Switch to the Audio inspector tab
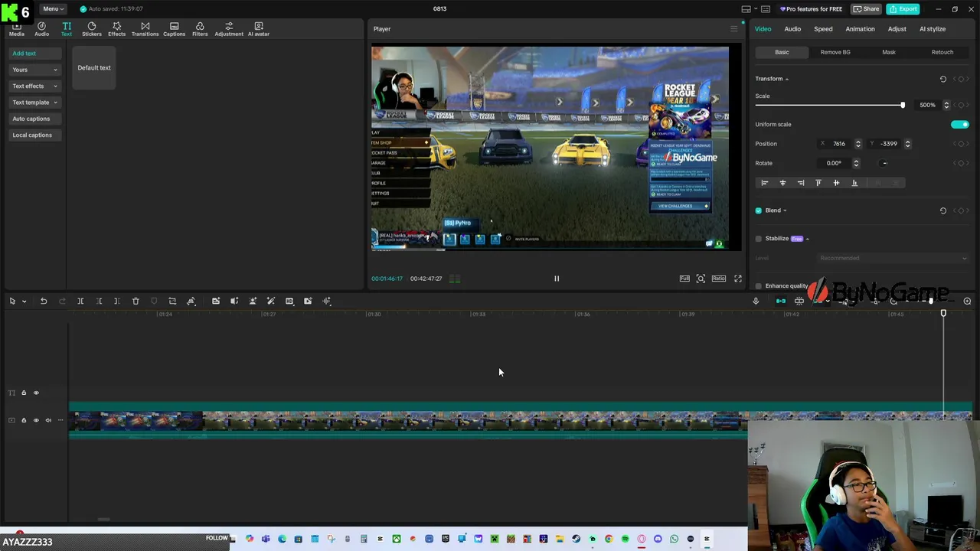Viewport: 980px width, 551px height. (x=792, y=29)
